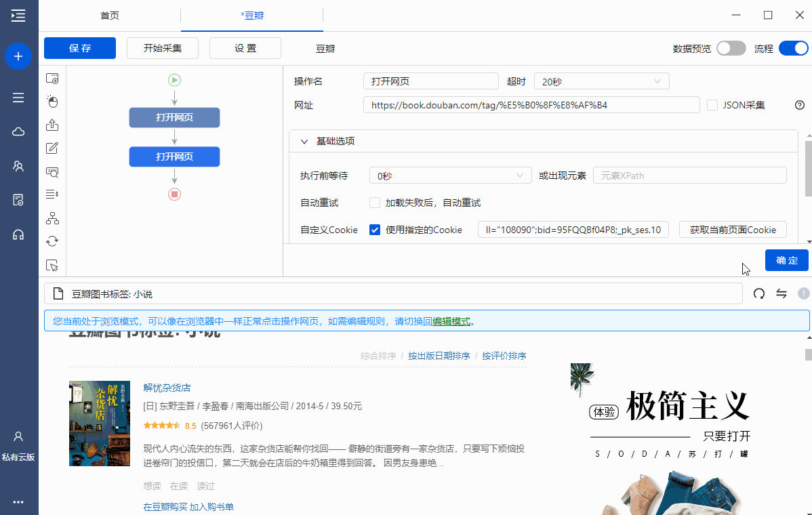The height and width of the screenshot is (515, 812).
Task: Select the first 打开网页 flow step
Action: [174, 117]
